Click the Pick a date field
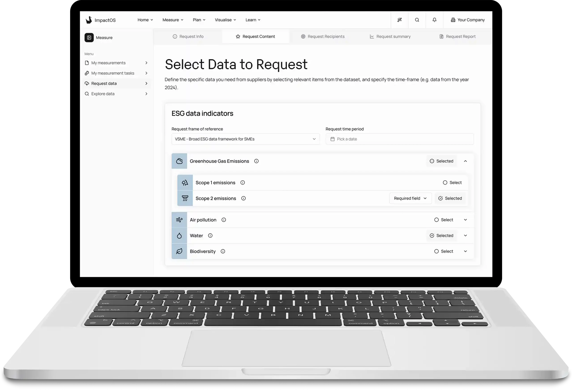Image resolution: width=573 pixels, height=392 pixels. tap(400, 139)
